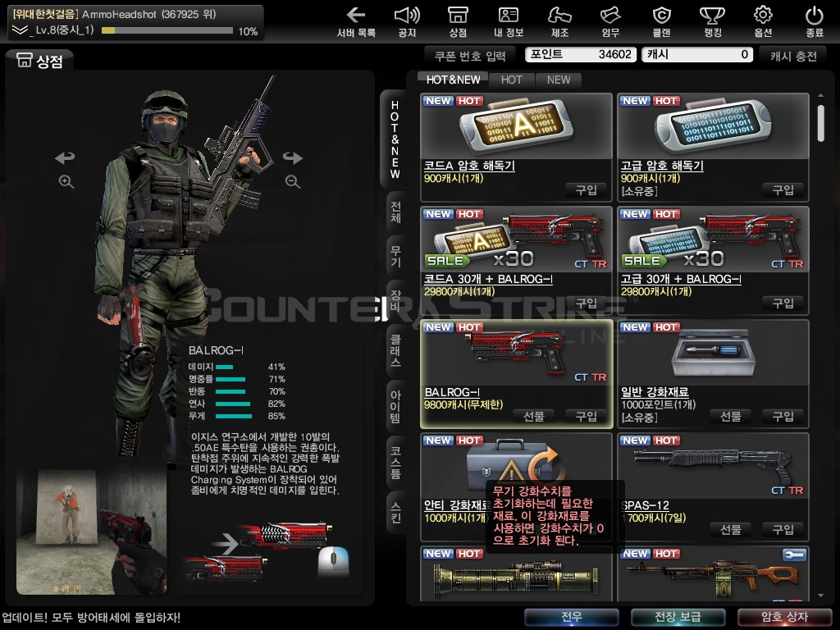Screen dimensions: 840x630
Task: Select the 클래스 category tab
Action: point(396,351)
